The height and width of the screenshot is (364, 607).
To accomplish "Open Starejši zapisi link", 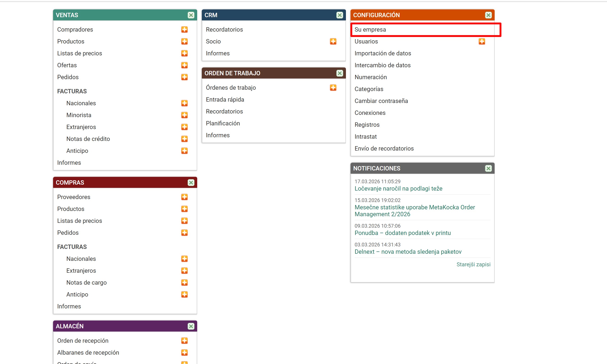I will [x=473, y=264].
